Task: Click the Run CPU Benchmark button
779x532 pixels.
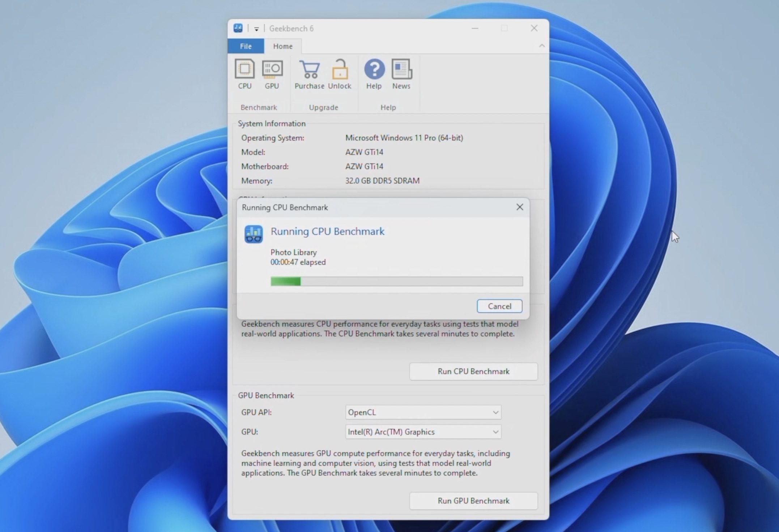Action: tap(473, 372)
